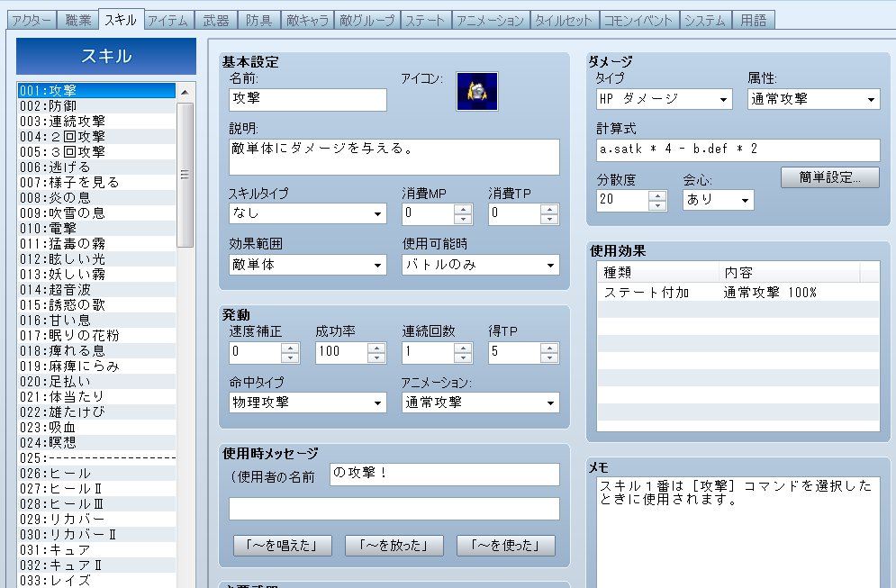The image size is (896, 588).
Task: Click the 簡単設定... button
Action: [830, 177]
